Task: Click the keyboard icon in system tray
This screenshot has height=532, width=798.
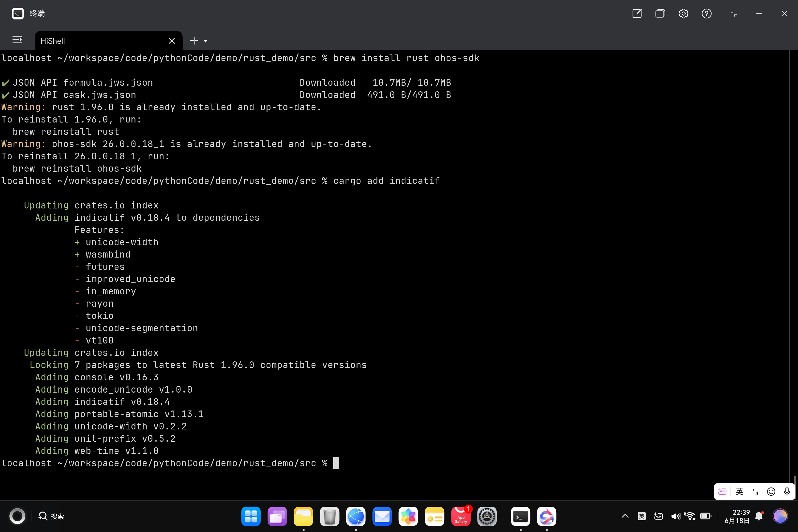Action: (658, 516)
